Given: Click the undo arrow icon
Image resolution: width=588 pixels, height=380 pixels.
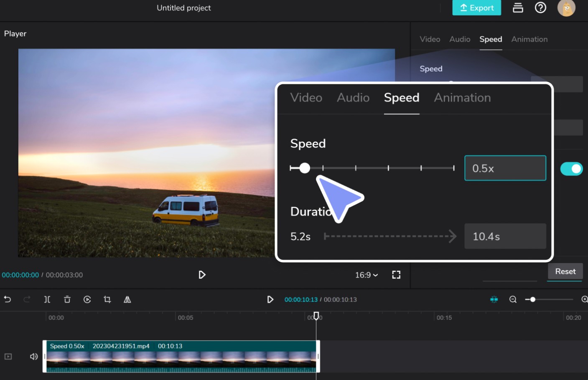Looking at the screenshot, I should tap(8, 299).
